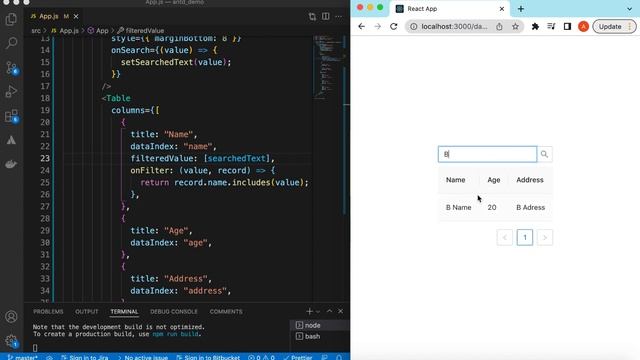The height and width of the screenshot is (360, 640).
Task: Go back in the Chrome browser
Action: pos(361,27)
